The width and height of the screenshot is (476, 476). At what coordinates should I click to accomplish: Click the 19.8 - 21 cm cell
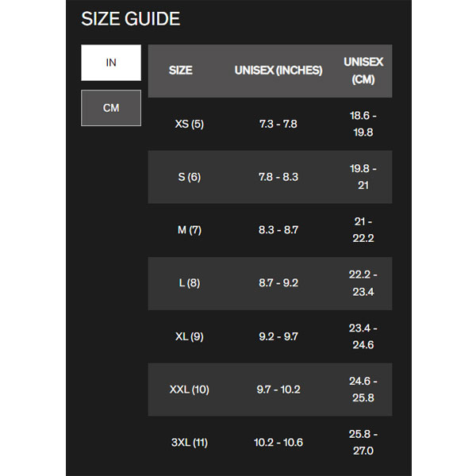click(363, 177)
